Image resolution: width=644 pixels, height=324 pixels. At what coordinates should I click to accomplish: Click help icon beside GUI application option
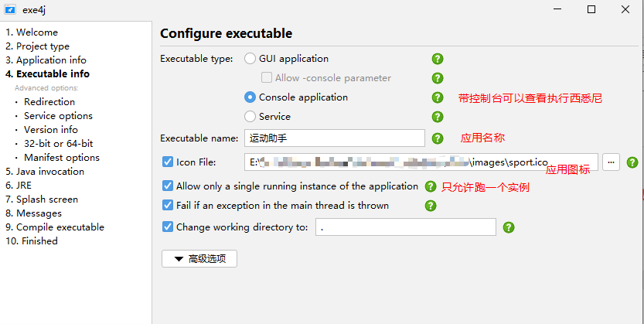pyautogui.click(x=438, y=59)
